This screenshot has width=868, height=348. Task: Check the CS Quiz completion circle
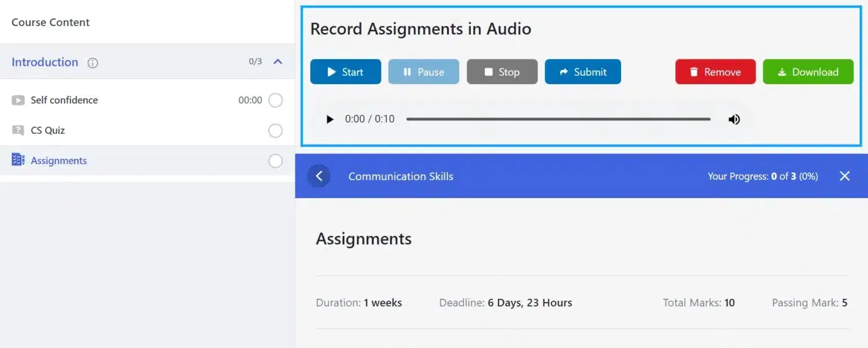[275, 130]
